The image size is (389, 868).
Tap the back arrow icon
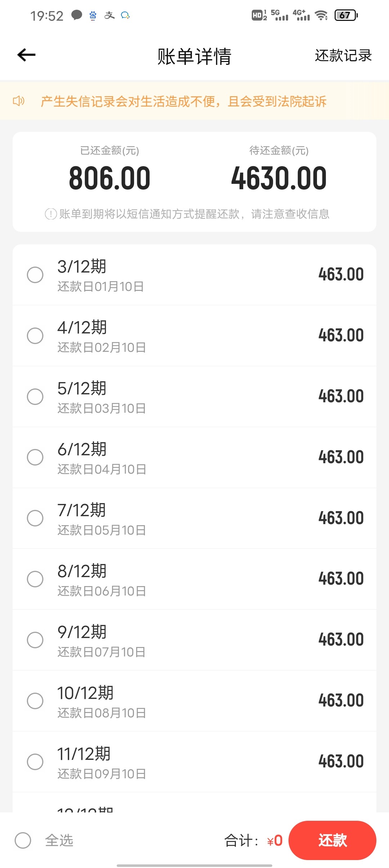(26, 55)
